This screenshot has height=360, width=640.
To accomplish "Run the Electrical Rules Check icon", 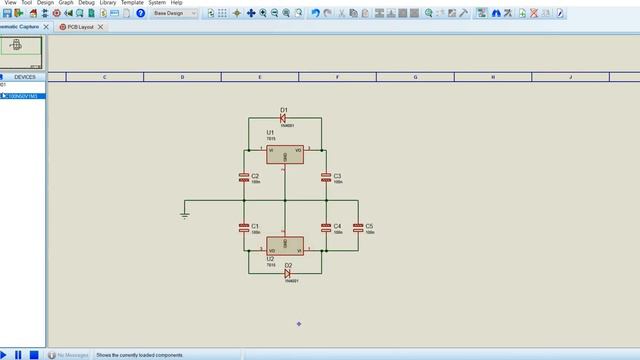I will coord(560,13).
